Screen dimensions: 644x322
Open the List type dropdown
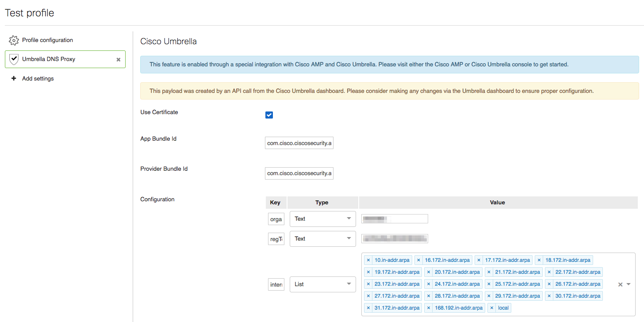(x=323, y=284)
